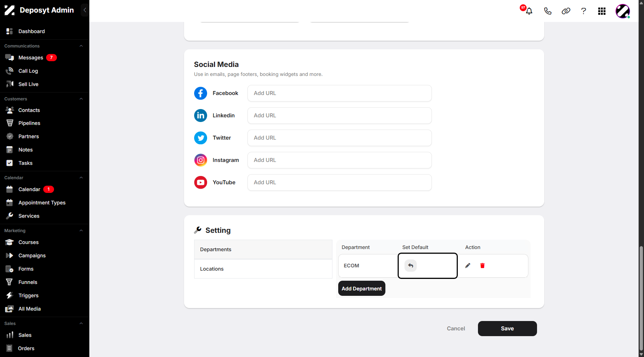
Task: Collapse the Communications section
Action: pyautogui.click(x=81, y=46)
